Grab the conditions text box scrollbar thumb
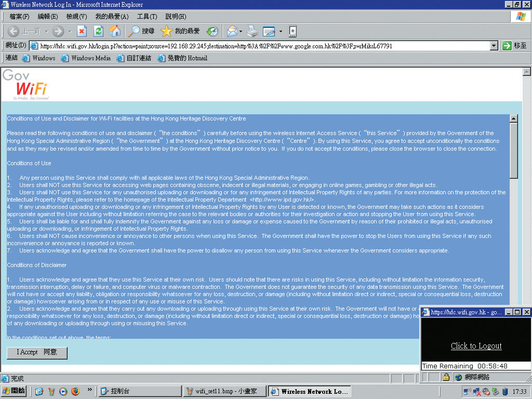Viewport: 532px width, 399px height. coord(514,150)
